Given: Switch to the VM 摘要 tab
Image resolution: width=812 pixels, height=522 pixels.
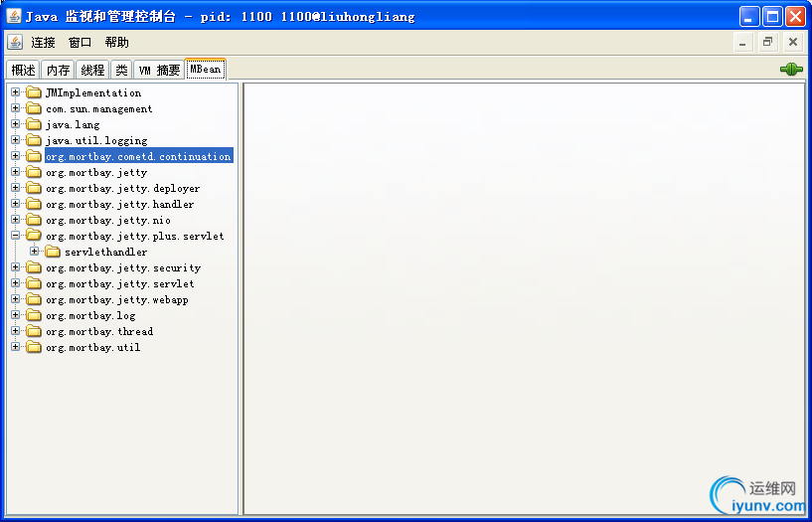Looking at the screenshot, I should pyautogui.click(x=159, y=70).
